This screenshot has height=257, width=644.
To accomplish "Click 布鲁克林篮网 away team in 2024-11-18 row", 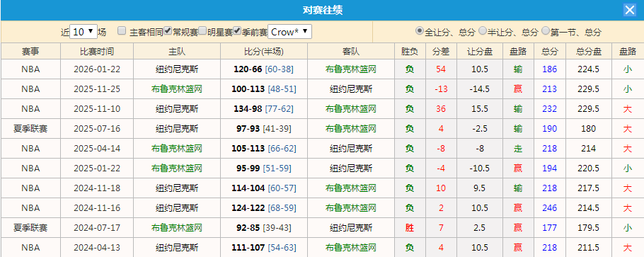I will point(351,188).
